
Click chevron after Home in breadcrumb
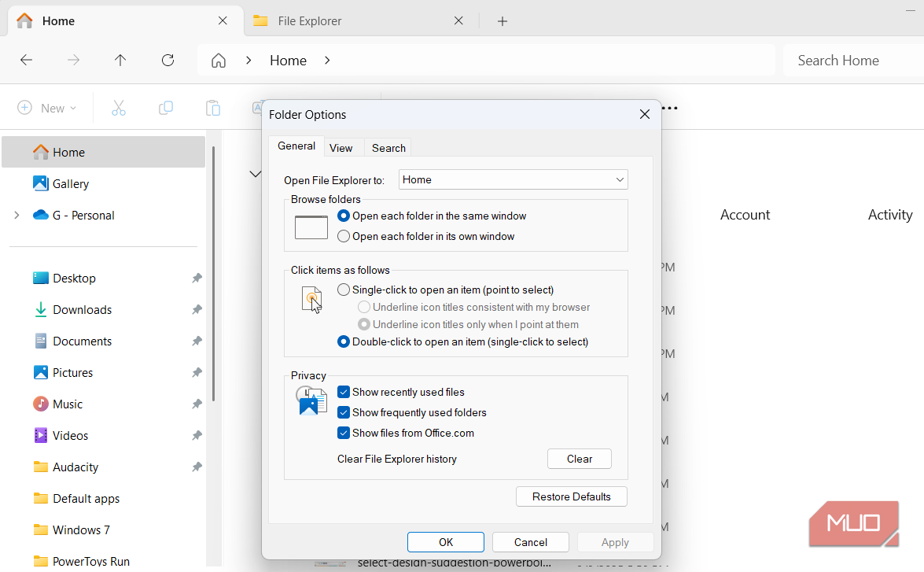(x=327, y=60)
